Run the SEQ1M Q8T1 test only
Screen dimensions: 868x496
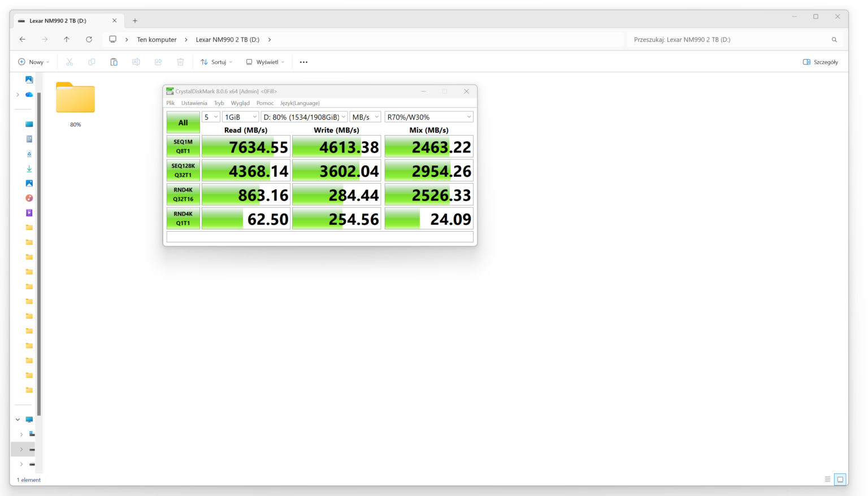coord(183,146)
